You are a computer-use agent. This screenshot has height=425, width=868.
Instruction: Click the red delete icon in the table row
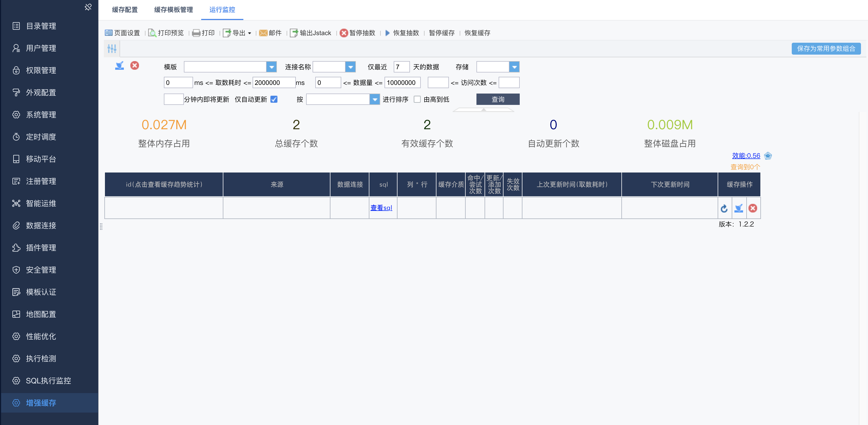(753, 208)
